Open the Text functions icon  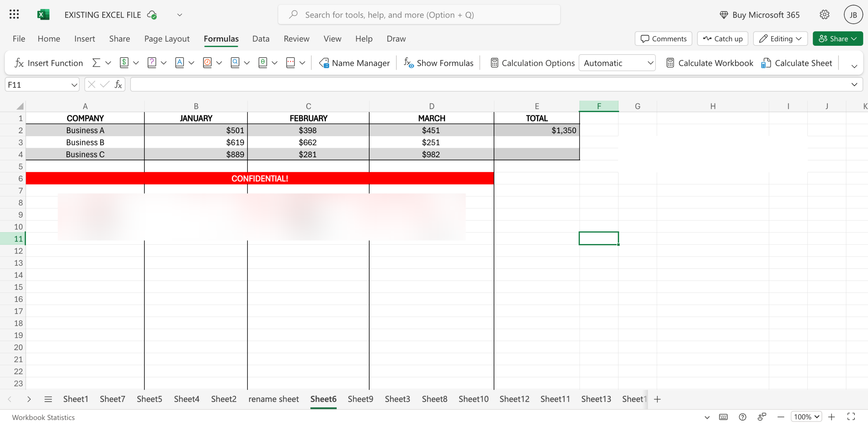pos(180,63)
